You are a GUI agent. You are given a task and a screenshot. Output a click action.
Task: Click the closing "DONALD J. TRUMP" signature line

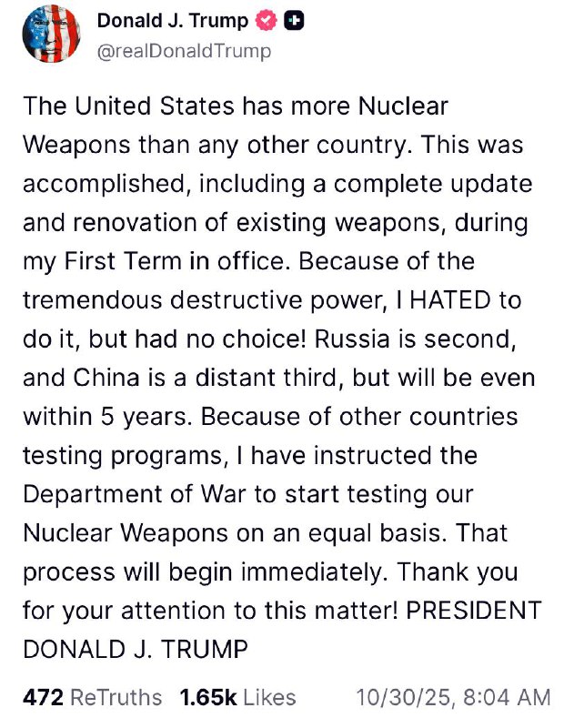click(x=135, y=650)
